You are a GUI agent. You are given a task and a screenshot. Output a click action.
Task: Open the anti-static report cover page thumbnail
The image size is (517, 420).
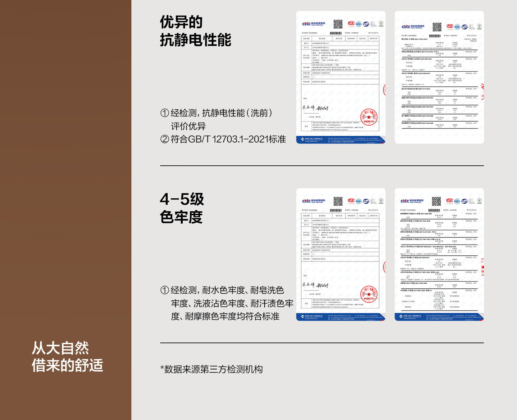[341, 77]
